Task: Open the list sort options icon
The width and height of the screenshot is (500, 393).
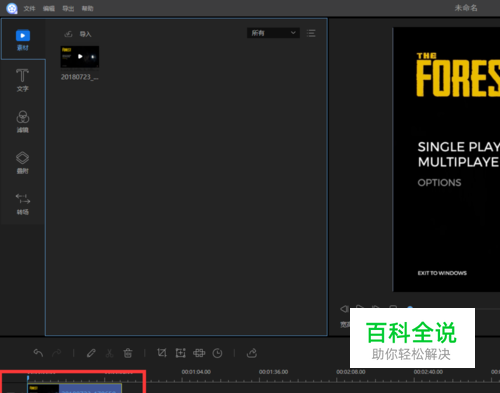Action: (311, 33)
